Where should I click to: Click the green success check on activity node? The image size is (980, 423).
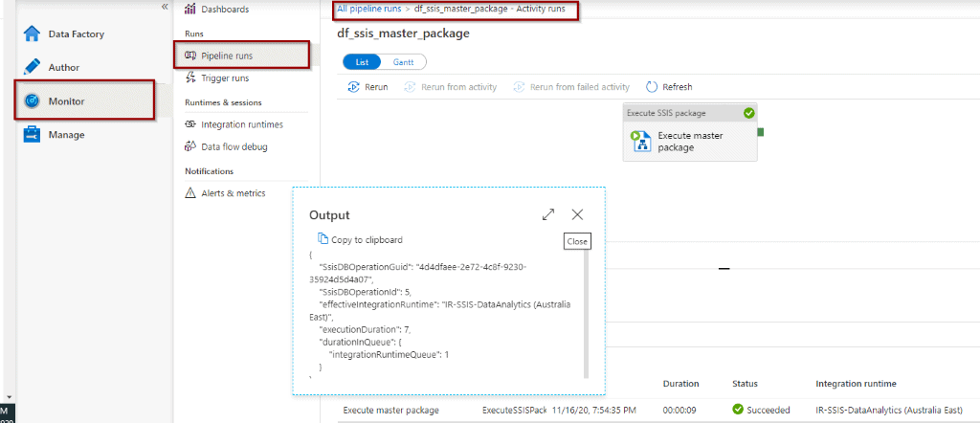coord(749,113)
